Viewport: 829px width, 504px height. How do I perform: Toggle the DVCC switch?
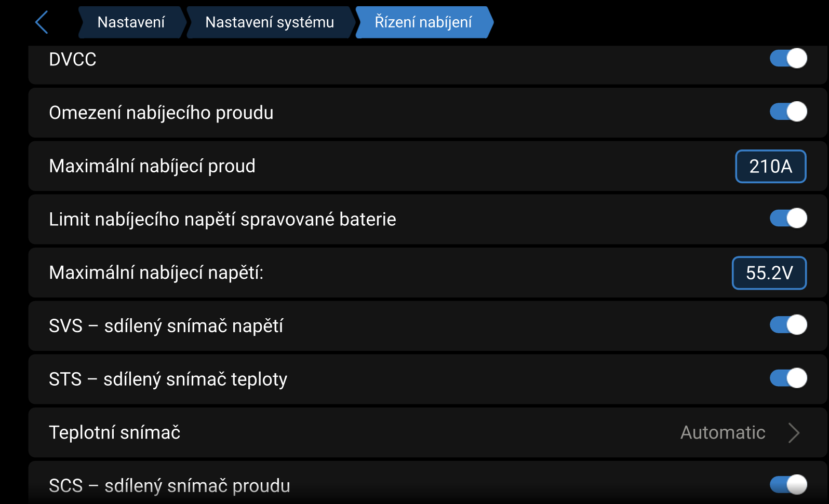tap(788, 58)
